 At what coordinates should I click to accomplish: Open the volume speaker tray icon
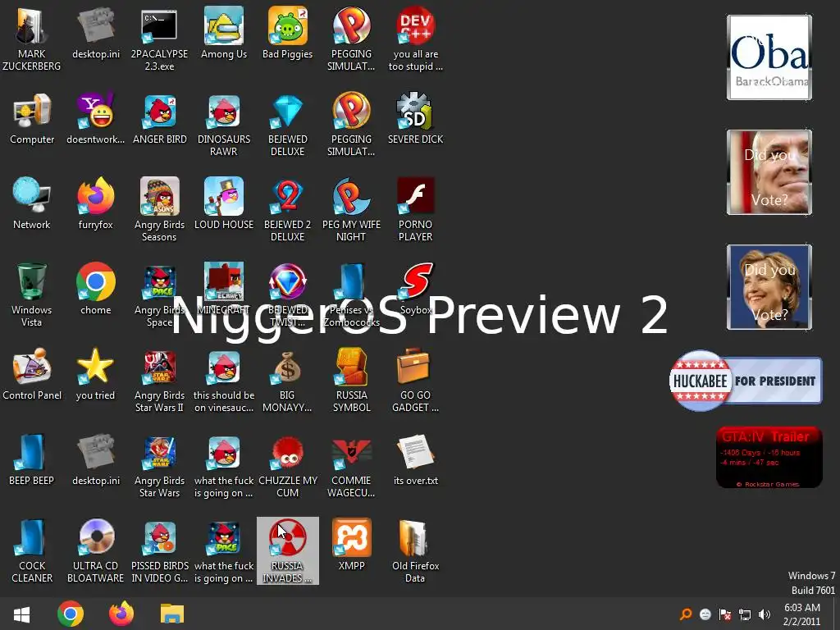pos(765,614)
